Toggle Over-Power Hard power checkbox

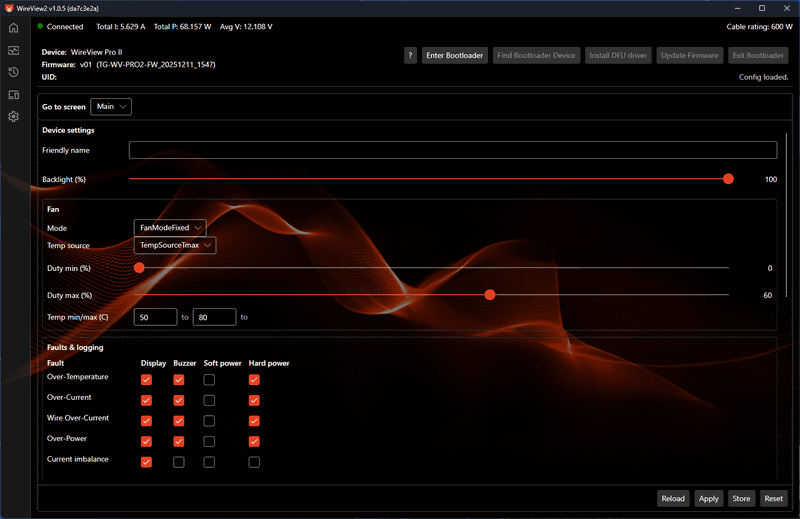[254, 441]
